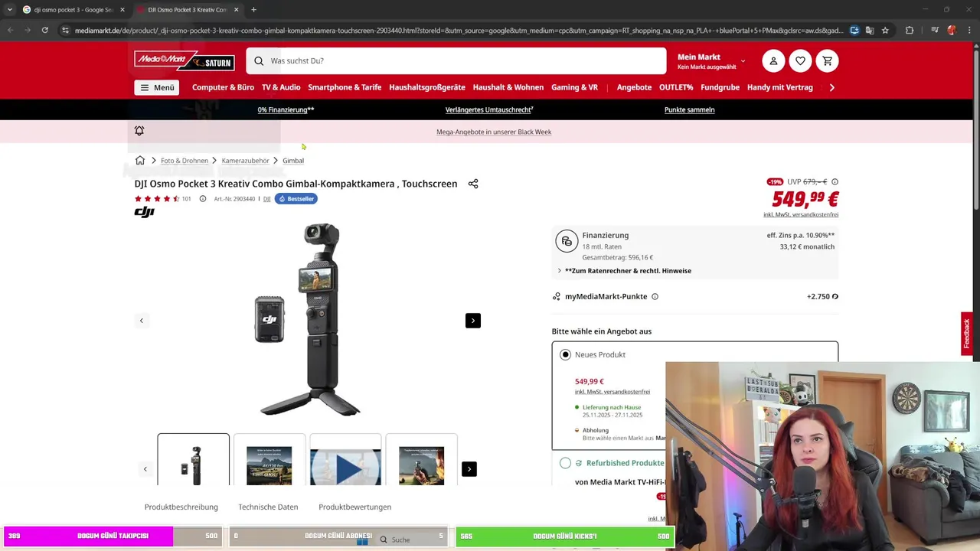Open Mega-Angebote in unserer Black Week banner

[494, 132]
